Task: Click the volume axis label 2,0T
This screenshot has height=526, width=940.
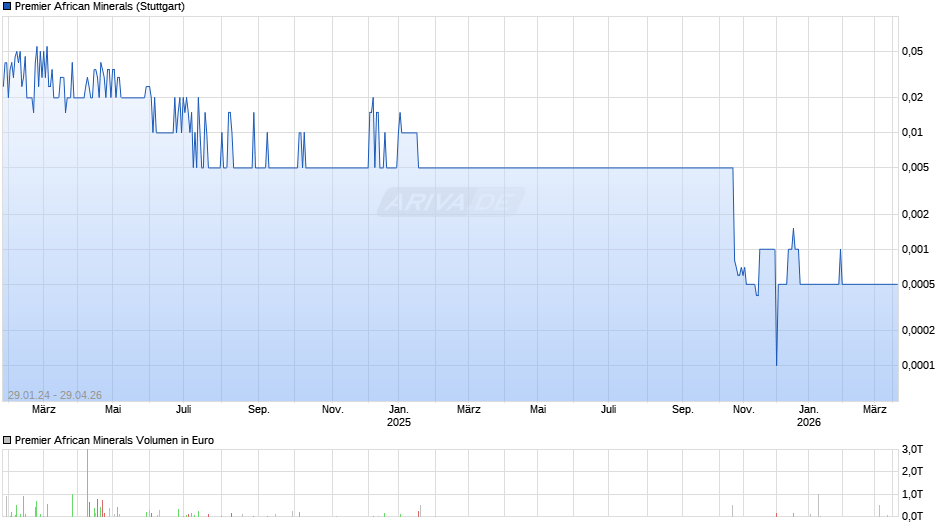Action: pyautogui.click(x=912, y=471)
